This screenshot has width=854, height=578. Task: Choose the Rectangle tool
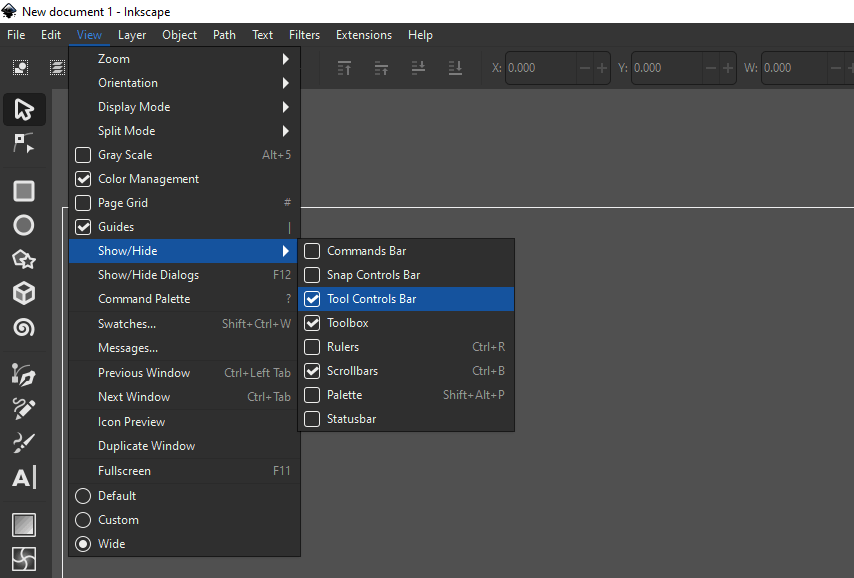[x=24, y=191]
